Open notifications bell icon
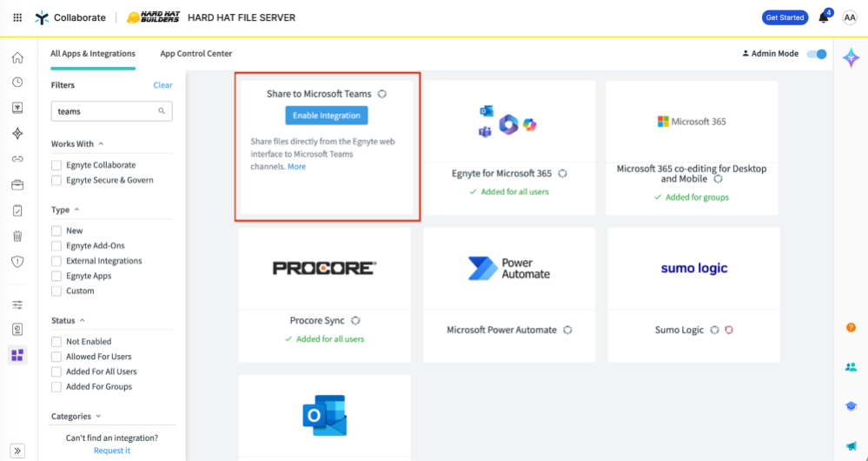 click(x=824, y=17)
